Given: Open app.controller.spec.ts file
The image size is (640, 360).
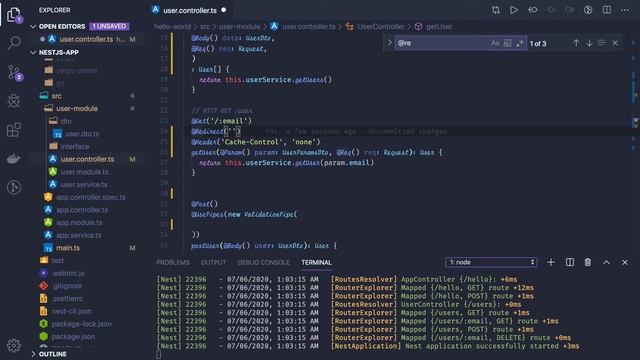Looking at the screenshot, I should pyautogui.click(x=91, y=197).
